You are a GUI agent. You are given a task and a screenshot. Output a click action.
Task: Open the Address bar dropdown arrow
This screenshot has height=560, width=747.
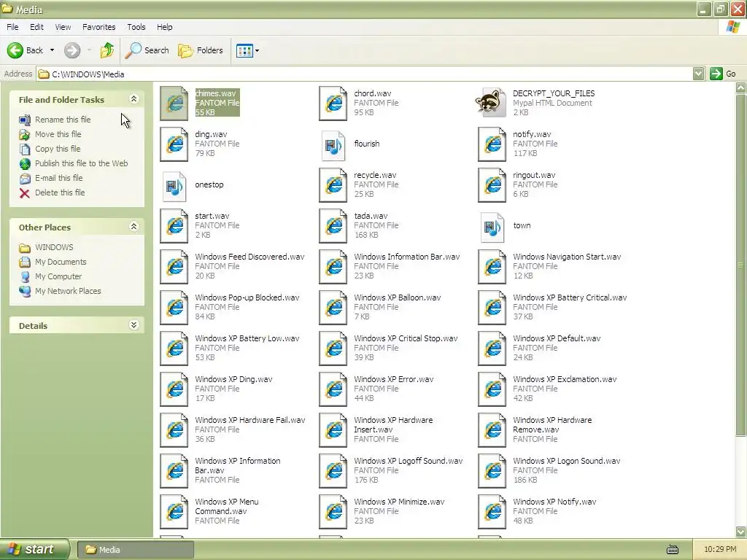[x=698, y=74]
